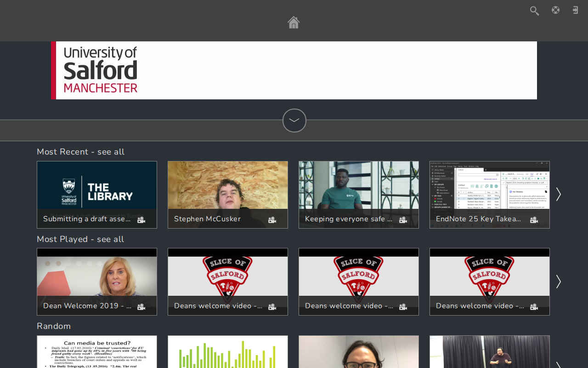The height and width of the screenshot is (368, 588).
Task: Click the University of Salford Manchester banner
Action: point(294,70)
